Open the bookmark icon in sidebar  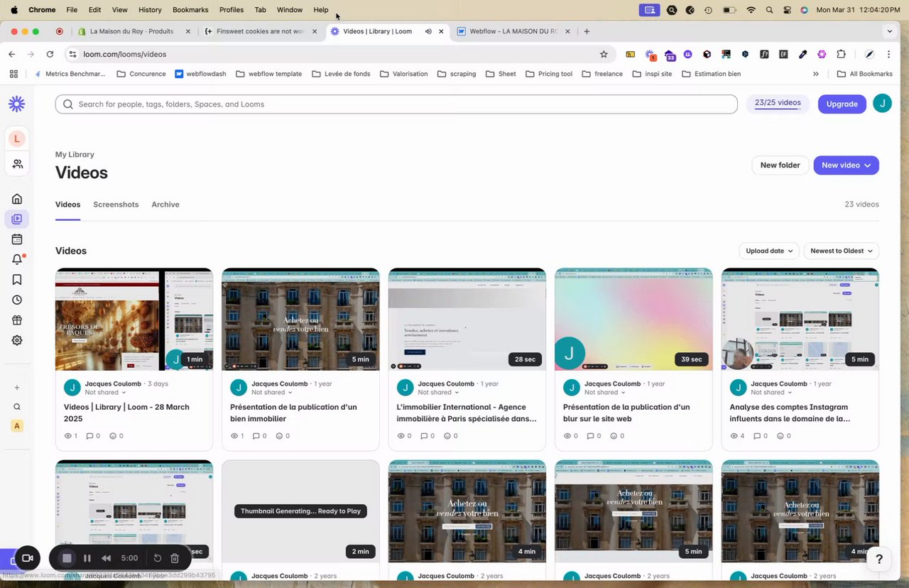(17, 280)
